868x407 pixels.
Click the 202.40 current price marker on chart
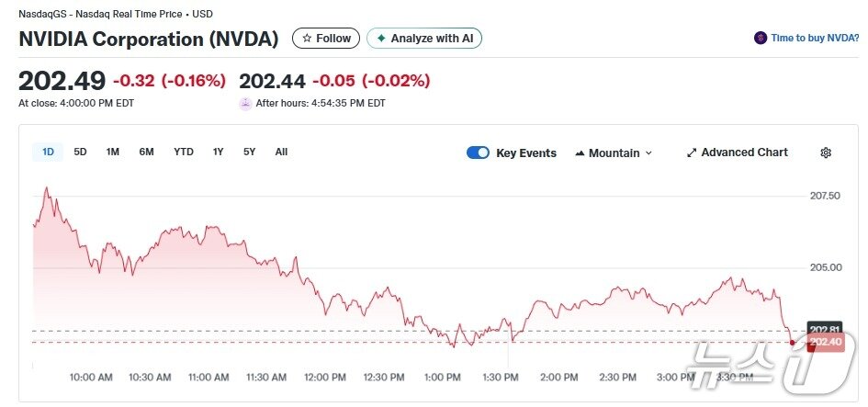[823, 344]
